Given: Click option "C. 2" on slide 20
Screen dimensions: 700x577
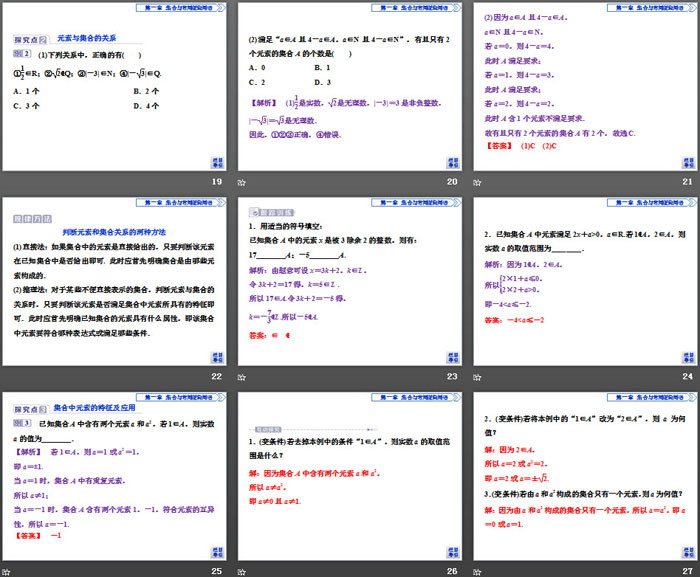Looking at the screenshot, I should (257, 82).
